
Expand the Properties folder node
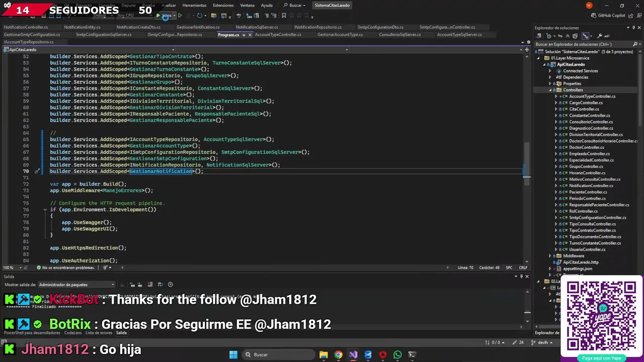pos(550,83)
